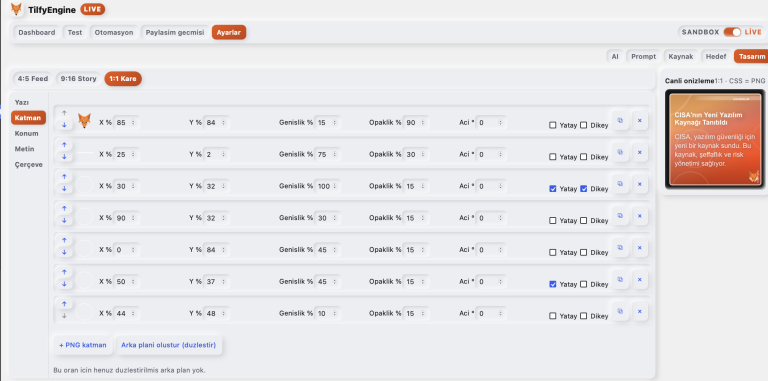Viewport: 768px width, 381px height.
Task: Move the X 85 layer down
Action: tap(64, 125)
